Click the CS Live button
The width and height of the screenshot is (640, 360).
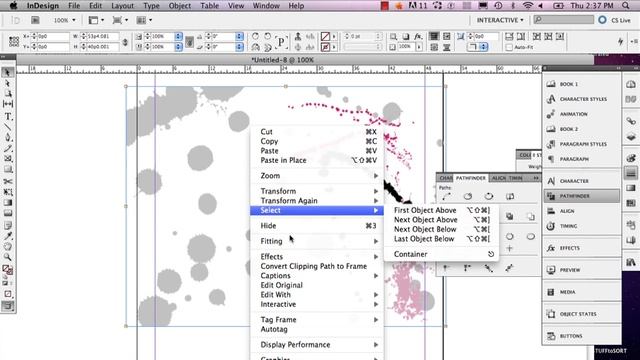tap(615, 20)
